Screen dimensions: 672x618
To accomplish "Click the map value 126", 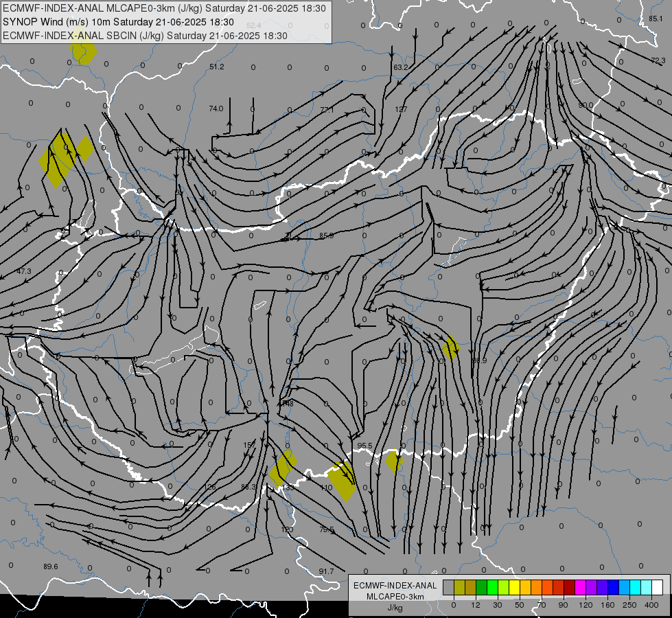I will click(x=210, y=487).
